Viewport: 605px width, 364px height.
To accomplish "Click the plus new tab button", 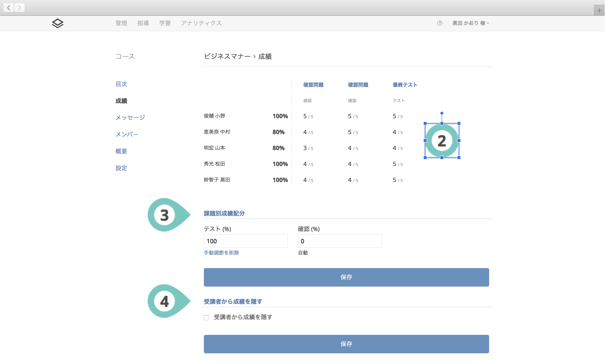I will coord(599,11).
